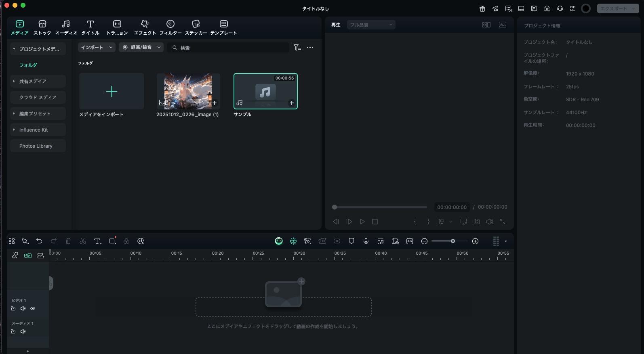
Task: Click the scissors split icon in timeline toolbar
Action: click(x=83, y=241)
